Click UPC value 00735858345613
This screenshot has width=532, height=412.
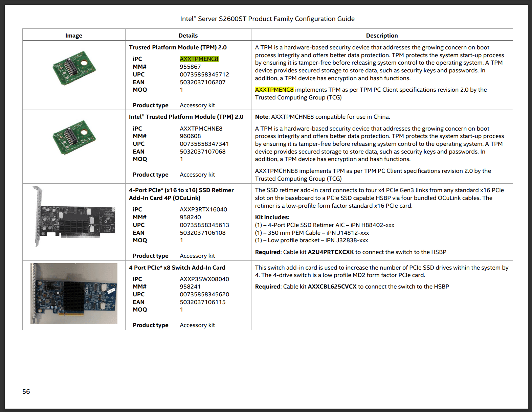tap(204, 225)
